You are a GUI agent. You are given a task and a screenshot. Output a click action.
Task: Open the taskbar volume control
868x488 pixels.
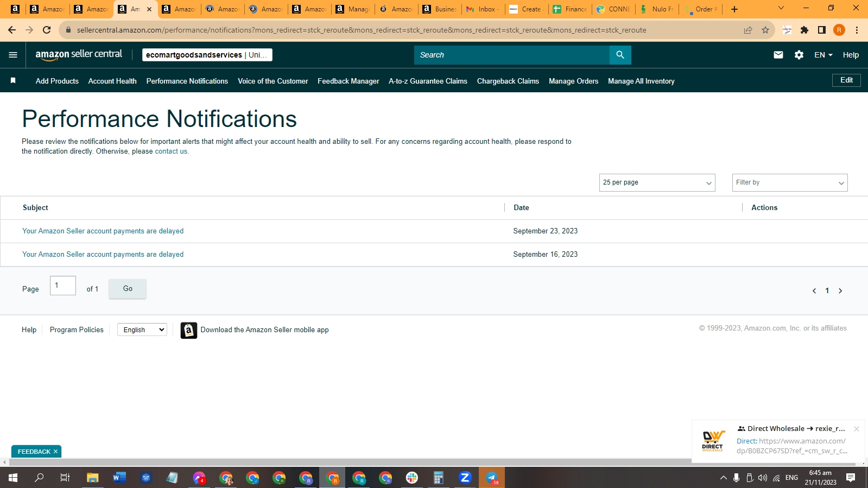point(763,478)
